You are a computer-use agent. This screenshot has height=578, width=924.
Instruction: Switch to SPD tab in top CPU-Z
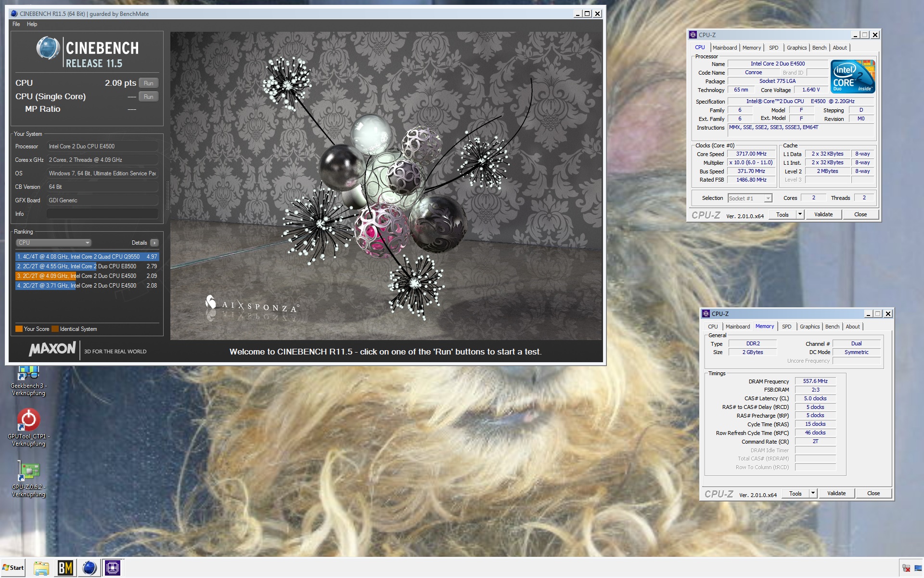click(773, 48)
